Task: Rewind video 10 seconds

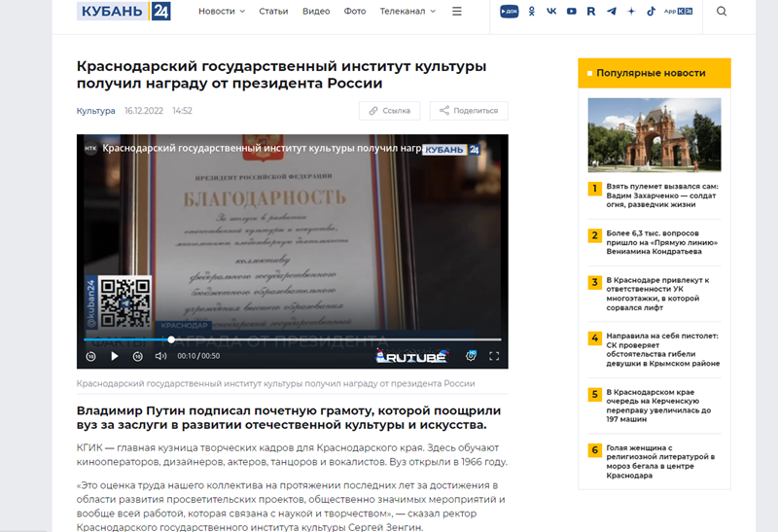Action: point(90,356)
